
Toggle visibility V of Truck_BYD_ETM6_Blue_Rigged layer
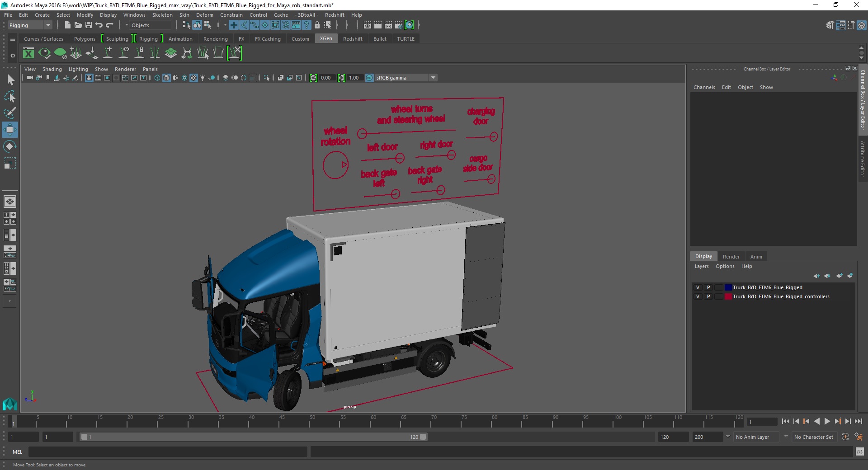click(x=698, y=287)
